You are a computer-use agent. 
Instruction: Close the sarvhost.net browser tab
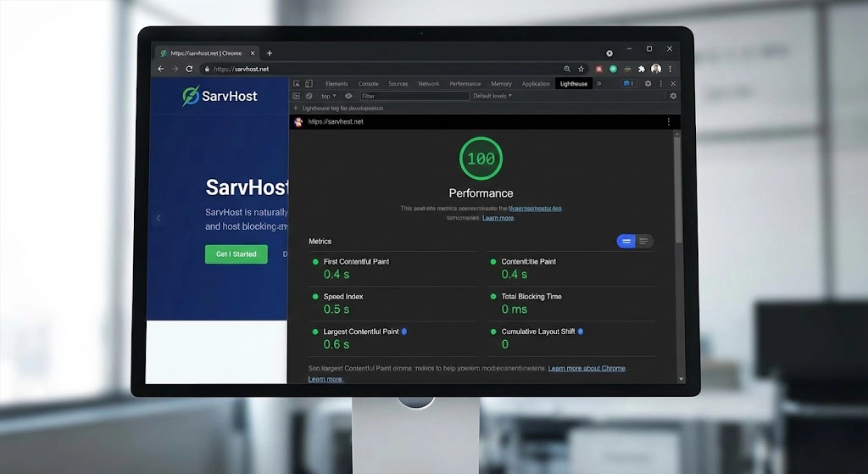[253, 53]
